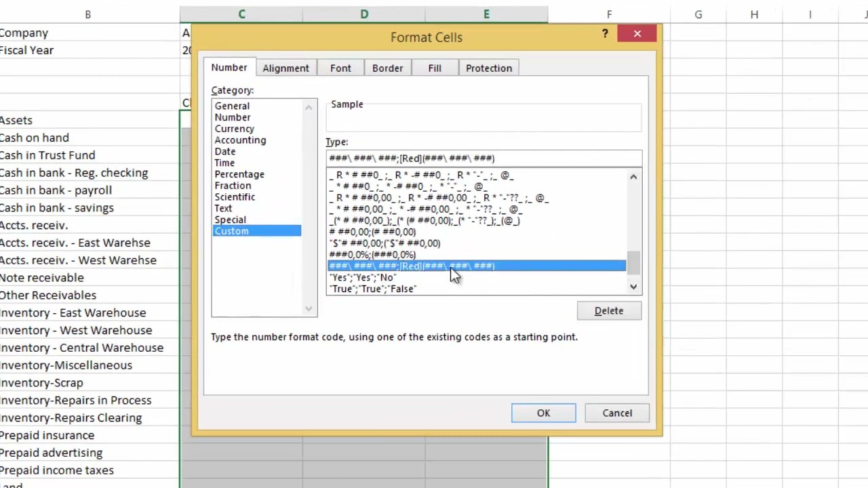
Task: Click the Help question mark icon in Format Cells
Action: (605, 34)
